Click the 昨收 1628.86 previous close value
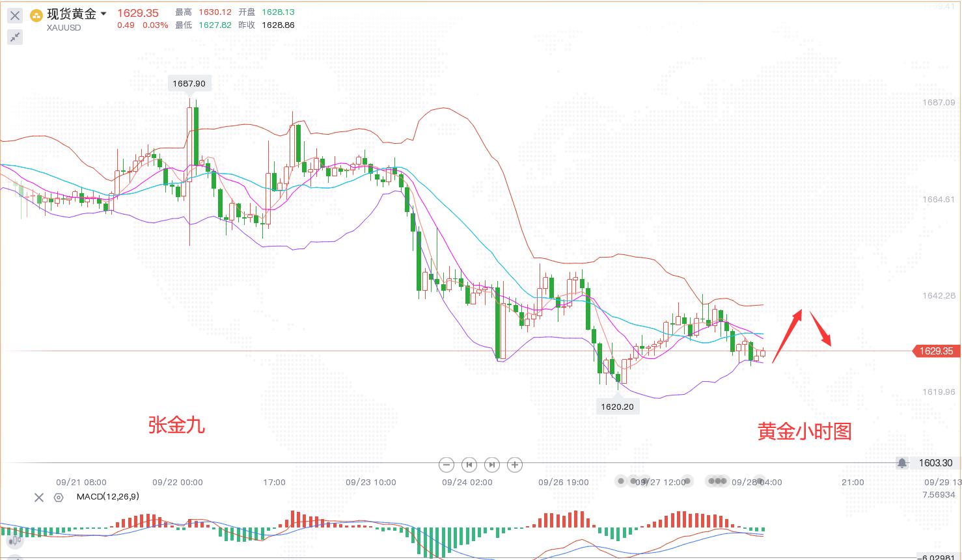The height and width of the screenshot is (560, 962). tap(278, 25)
